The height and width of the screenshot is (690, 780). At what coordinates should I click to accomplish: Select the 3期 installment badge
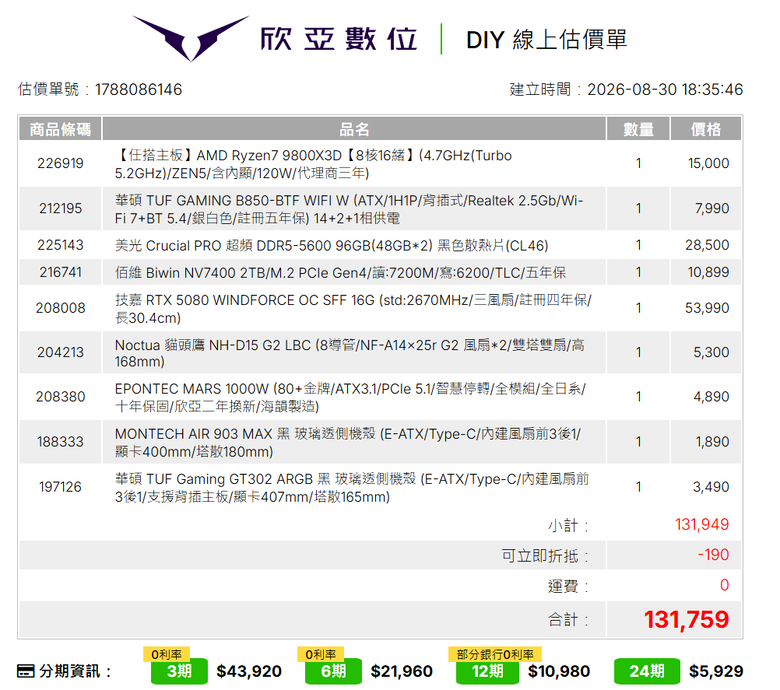pyautogui.click(x=179, y=671)
